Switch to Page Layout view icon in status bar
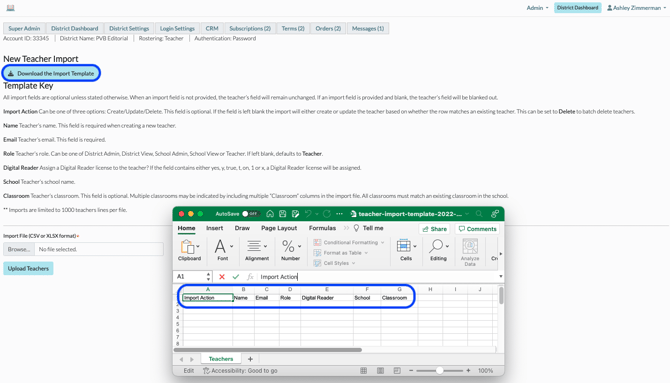The height and width of the screenshot is (383, 670). click(380, 371)
